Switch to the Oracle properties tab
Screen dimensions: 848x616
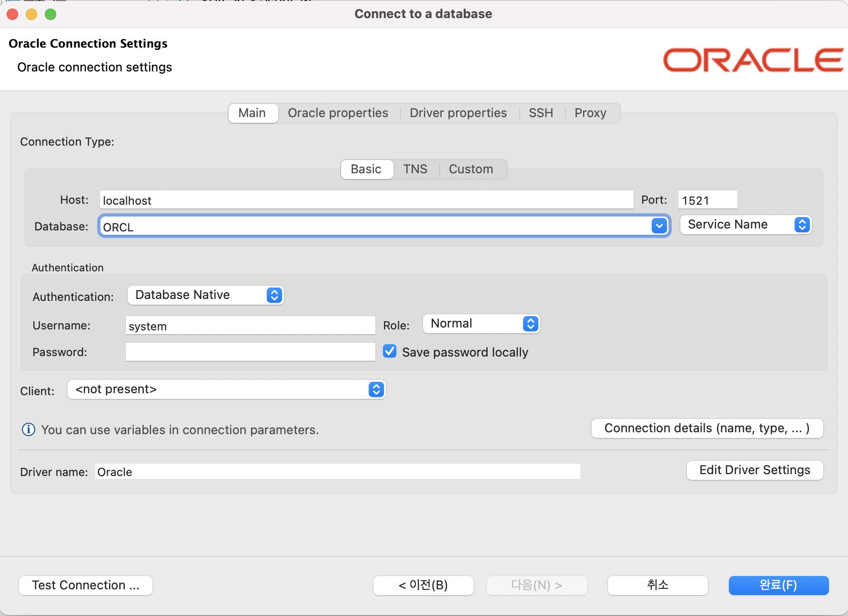pos(338,113)
